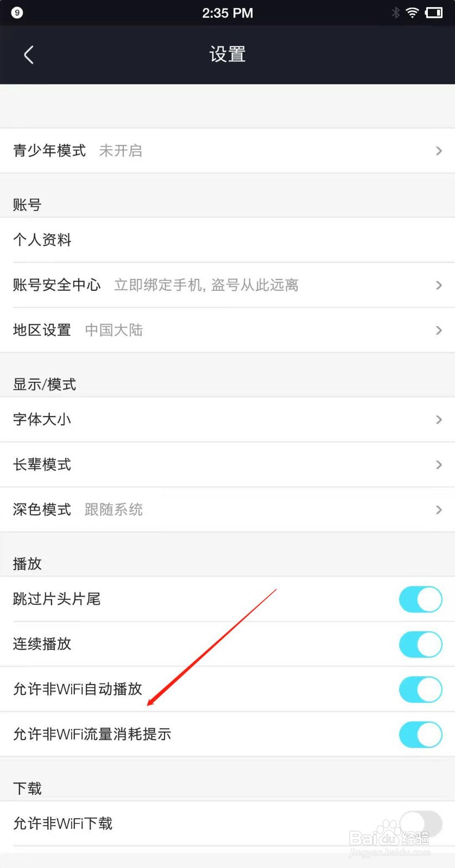Open 青少年模式 via its chevron
Viewport: 455px width, 868px height.
[x=439, y=151]
